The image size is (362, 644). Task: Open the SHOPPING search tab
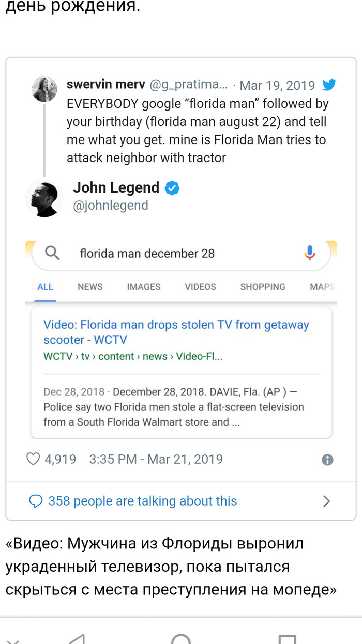click(263, 287)
